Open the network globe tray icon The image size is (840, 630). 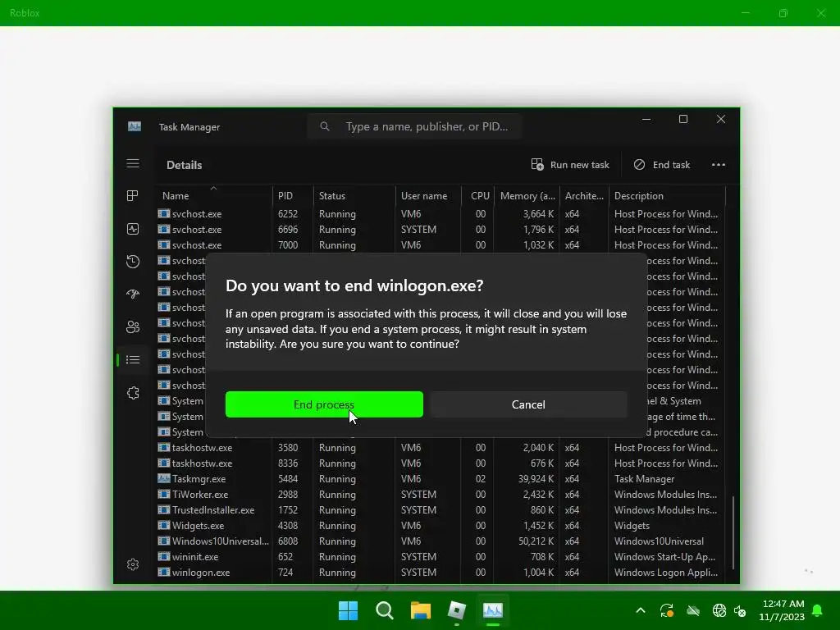pyautogui.click(x=719, y=610)
